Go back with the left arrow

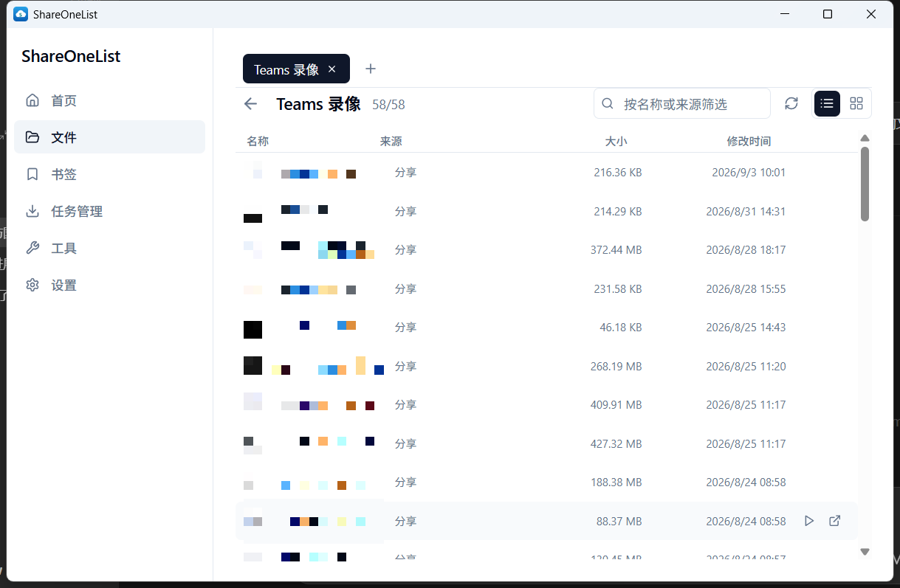pyautogui.click(x=251, y=104)
